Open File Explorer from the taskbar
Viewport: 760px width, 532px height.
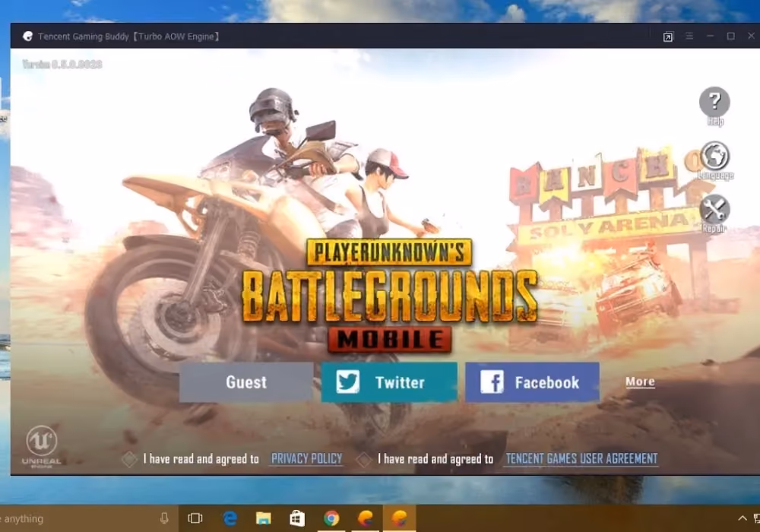click(x=263, y=519)
